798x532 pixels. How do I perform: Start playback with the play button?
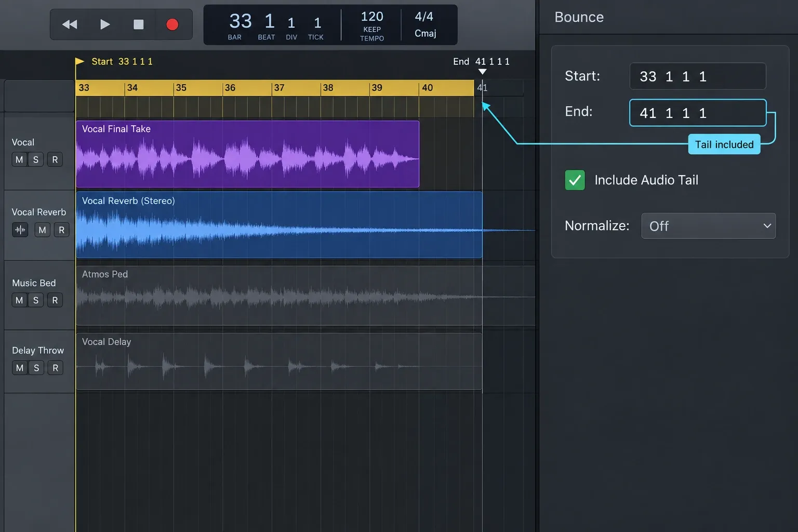(104, 24)
